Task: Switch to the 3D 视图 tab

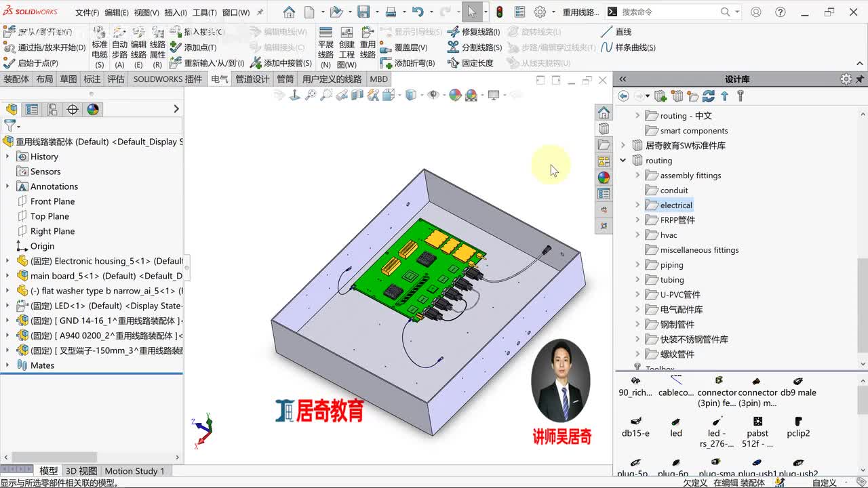Action: pyautogui.click(x=81, y=471)
